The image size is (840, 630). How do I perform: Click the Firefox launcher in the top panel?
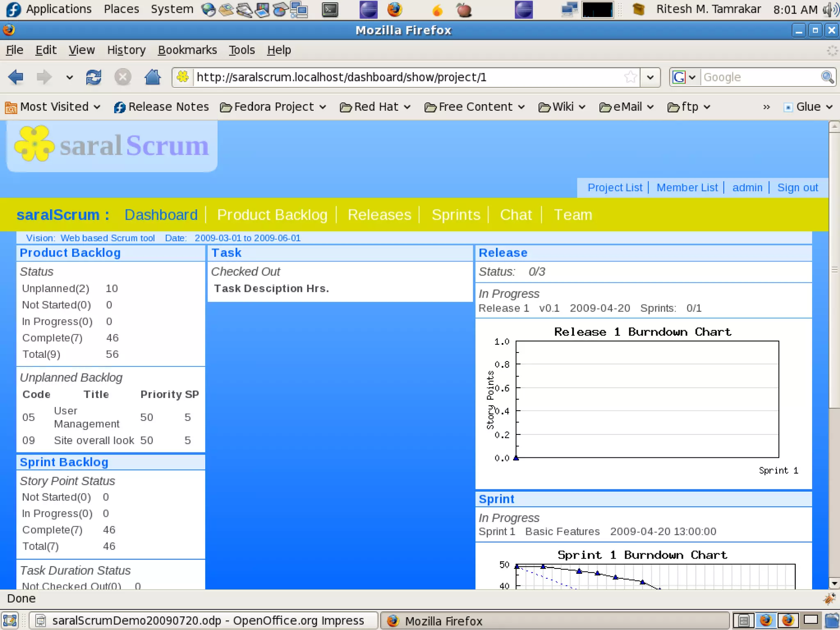click(395, 10)
